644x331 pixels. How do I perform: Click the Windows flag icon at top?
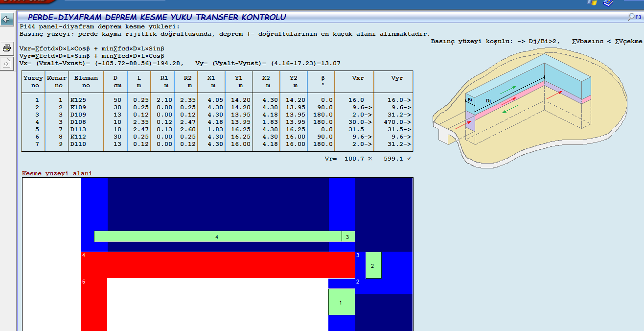coord(592,2)
